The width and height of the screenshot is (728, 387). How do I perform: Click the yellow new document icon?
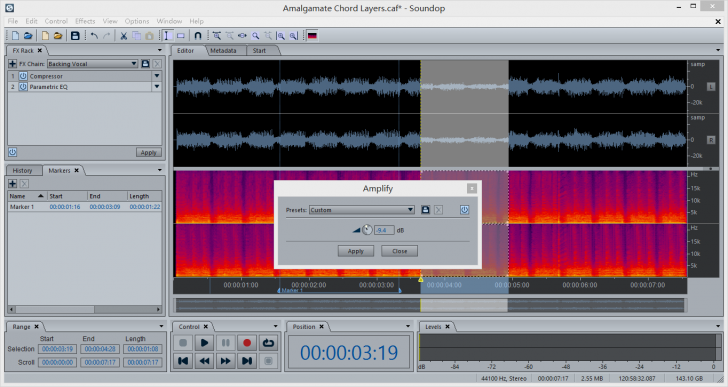[45, 36]
